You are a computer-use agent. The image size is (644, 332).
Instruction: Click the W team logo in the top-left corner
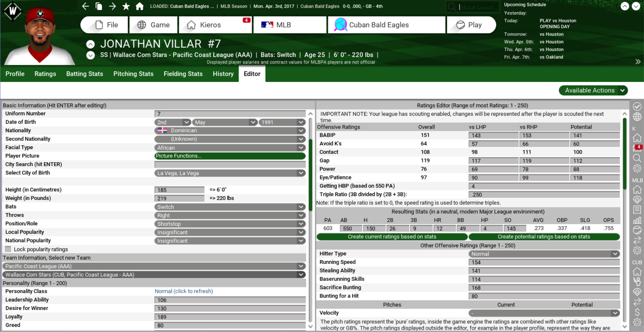13,11
